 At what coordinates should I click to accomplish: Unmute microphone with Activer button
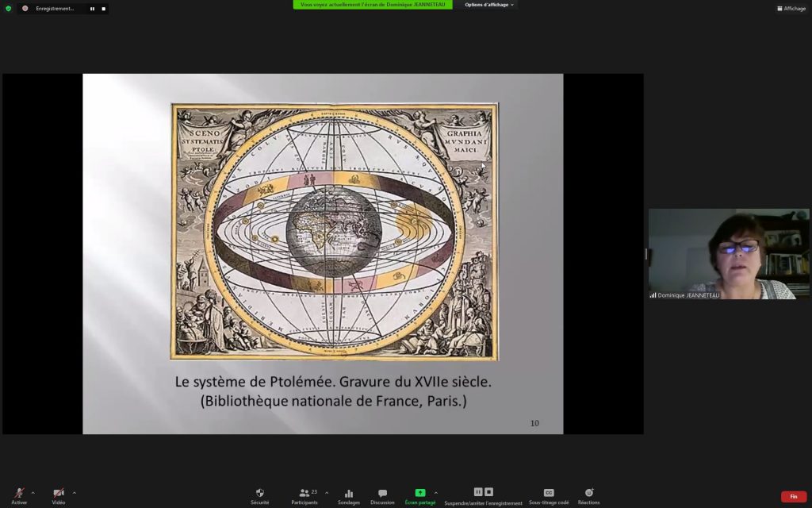point(19,496)
